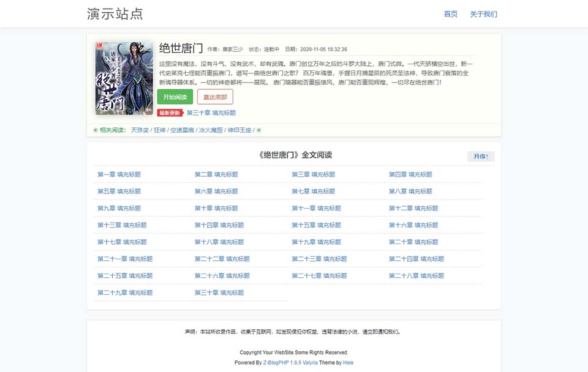Click the Z-BlogPHP 1.6.5 Valyria footer link
588x372 pixels.
(x=290, y=363)
